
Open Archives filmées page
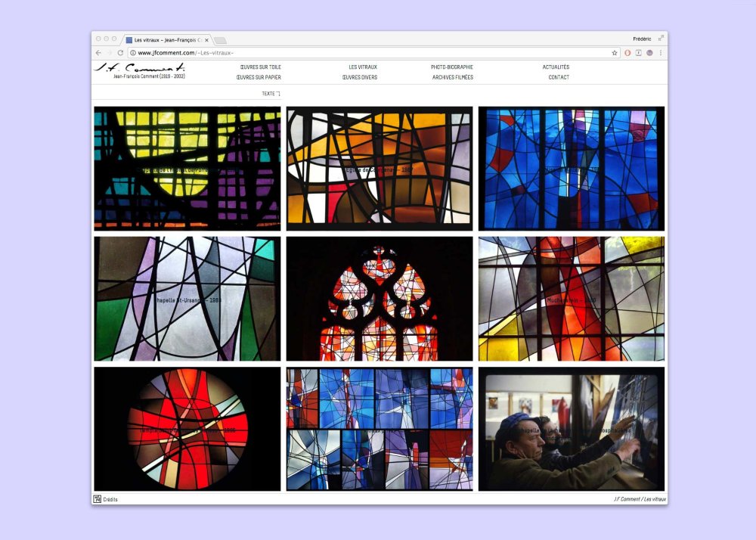coord(453,77)
